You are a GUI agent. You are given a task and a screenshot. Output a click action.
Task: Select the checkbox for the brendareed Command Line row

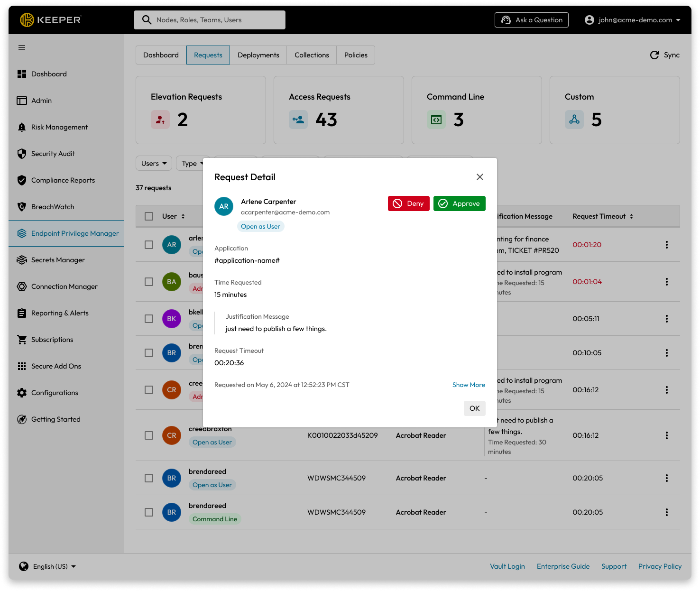pos(149,512)
